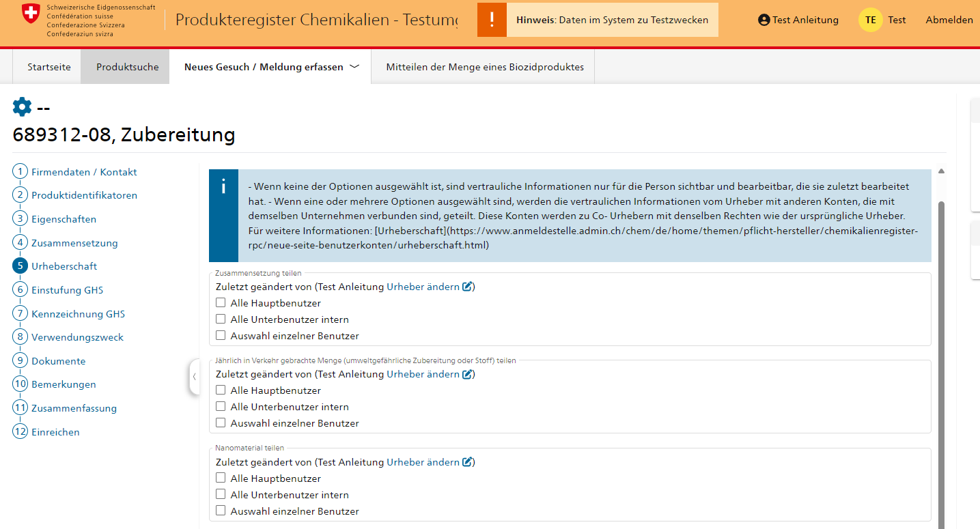The image size is (980, 529).
Task: Open step 6 Einstufung GHS
Action: click(67, 290)
